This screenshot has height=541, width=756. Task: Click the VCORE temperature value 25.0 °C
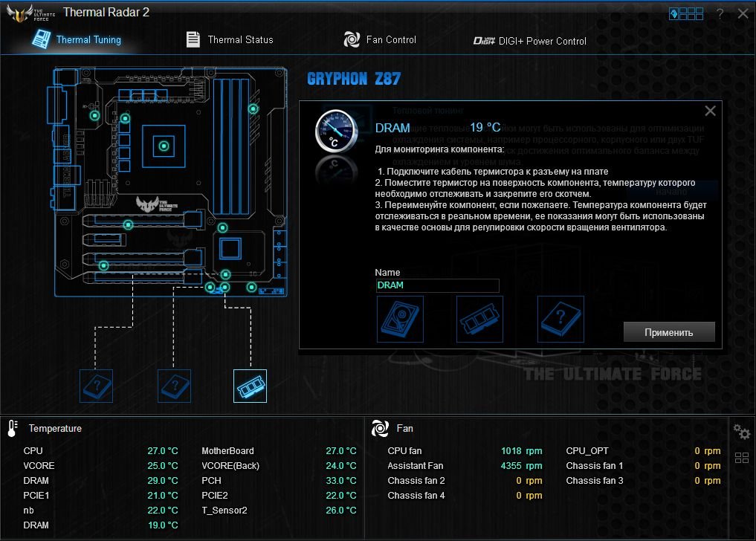tap(163, 466)
